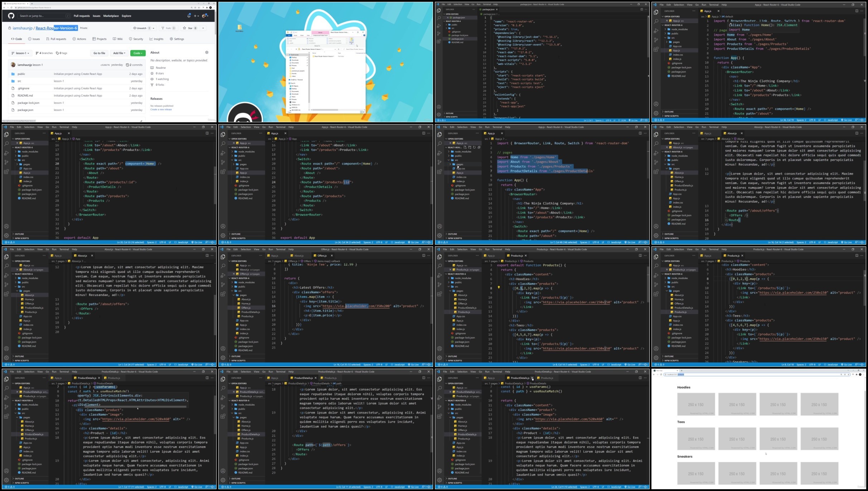The width and height of the screenshot is (868, 491).
Task: Click the Fork button on the GitHub repo
Action: 168,28
